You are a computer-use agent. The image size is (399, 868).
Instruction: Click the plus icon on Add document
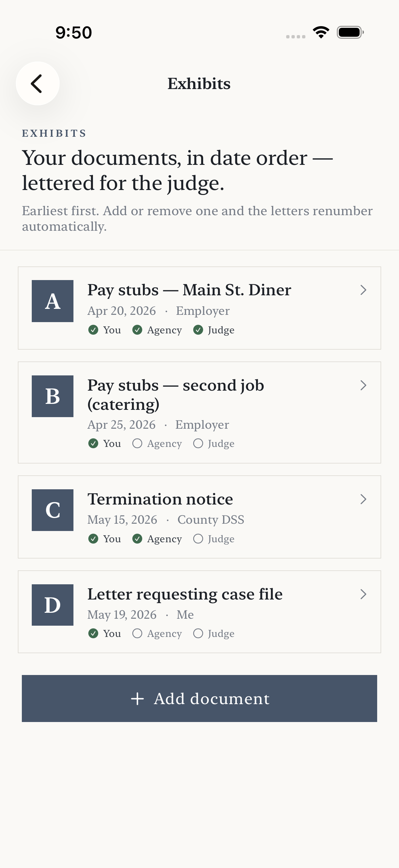(137, 699)
